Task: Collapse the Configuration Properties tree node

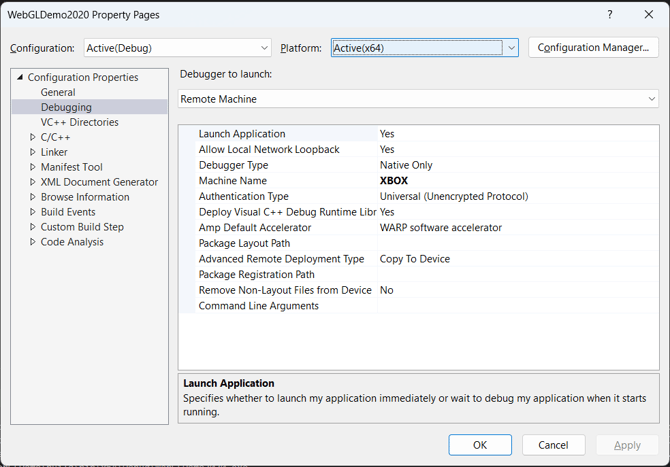Action: click(x=20, y=77)
